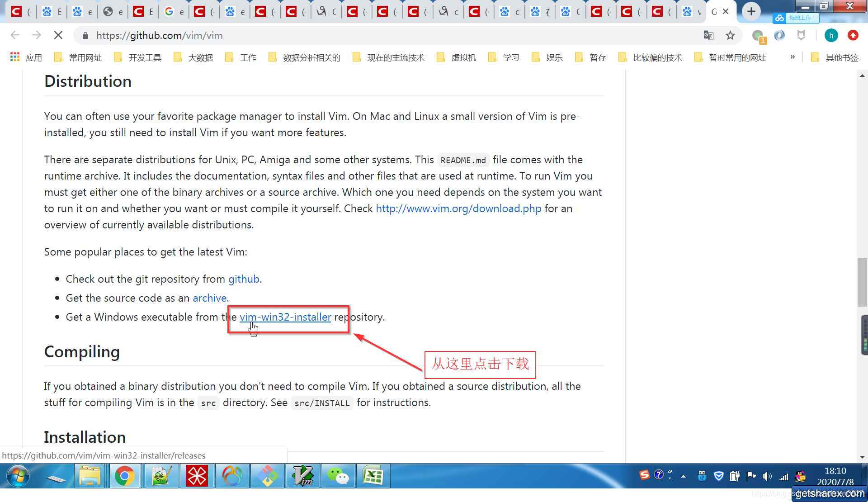
Task: Launch gVim from the taskbar
Action: click(302, 476)
